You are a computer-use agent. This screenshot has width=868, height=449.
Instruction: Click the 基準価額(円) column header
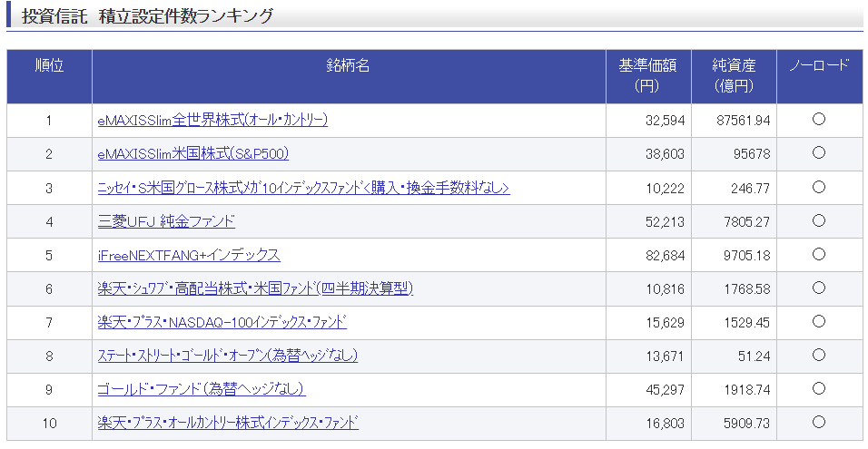pyautogui.click(x=648, y=76)
